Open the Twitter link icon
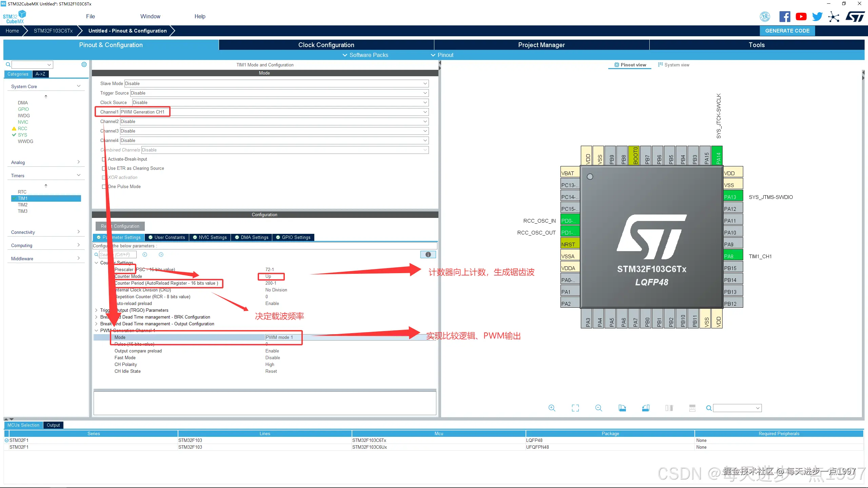The image size is (868, 488). pyautogui.click(x=817, y=17)
